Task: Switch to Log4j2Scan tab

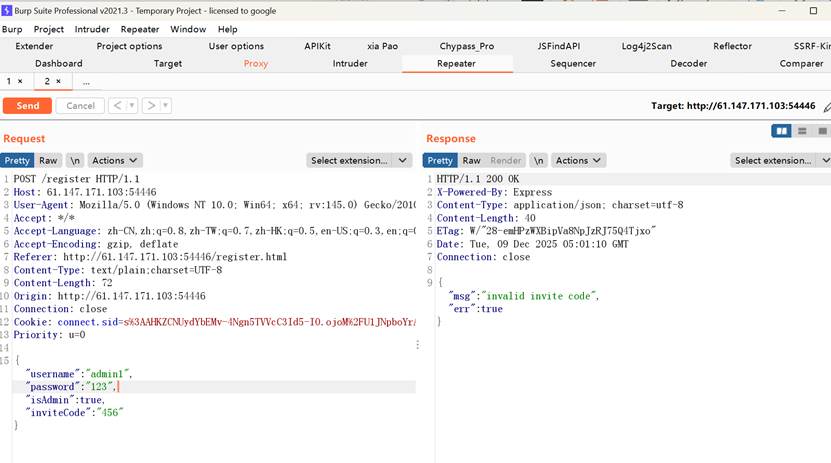Action: tap(647, 46)
